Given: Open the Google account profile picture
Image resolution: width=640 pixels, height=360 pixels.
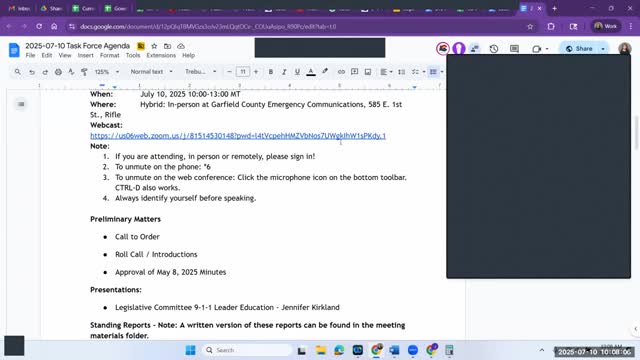Looking at the screenshot, I should (x=625, y=49).
